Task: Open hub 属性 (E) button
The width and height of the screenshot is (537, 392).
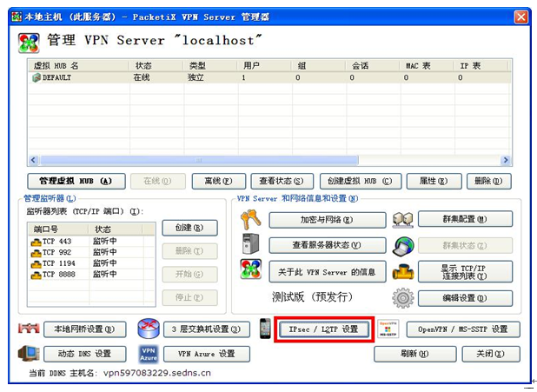Action: 434,181
